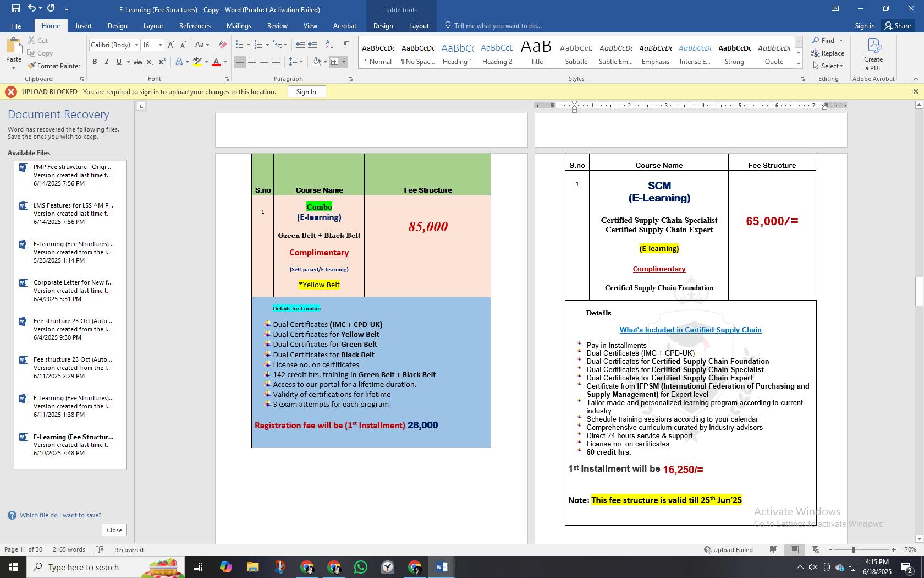Click Text Highlight Color swatch

pos(197,62)
